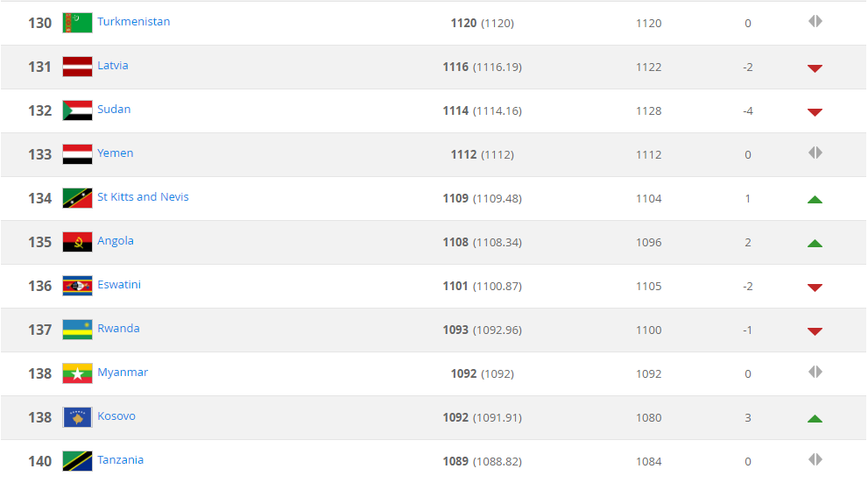Click the St Kitts and Nevis flag
The width and height of the screenshot is (868, 483).
(x=77, y=198)
